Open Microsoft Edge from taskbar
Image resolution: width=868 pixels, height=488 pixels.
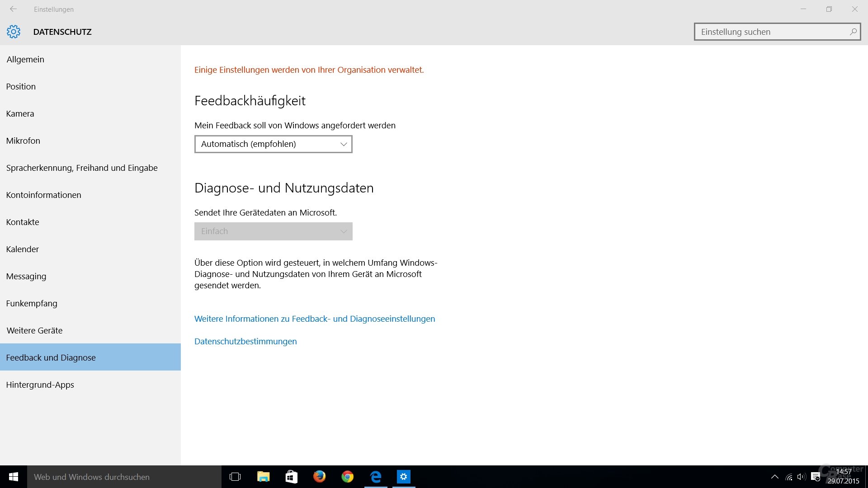[x=376, y=477]
